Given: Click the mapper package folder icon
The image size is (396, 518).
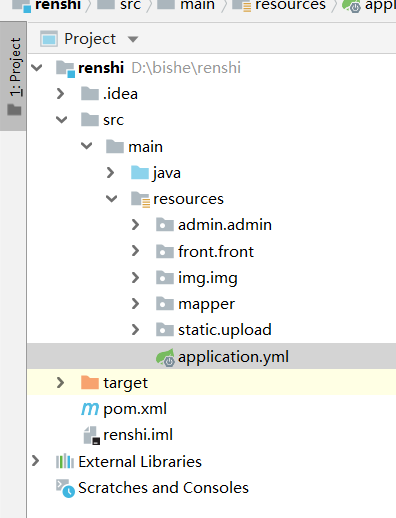Looking at the screenshot, I should point(165,303).
